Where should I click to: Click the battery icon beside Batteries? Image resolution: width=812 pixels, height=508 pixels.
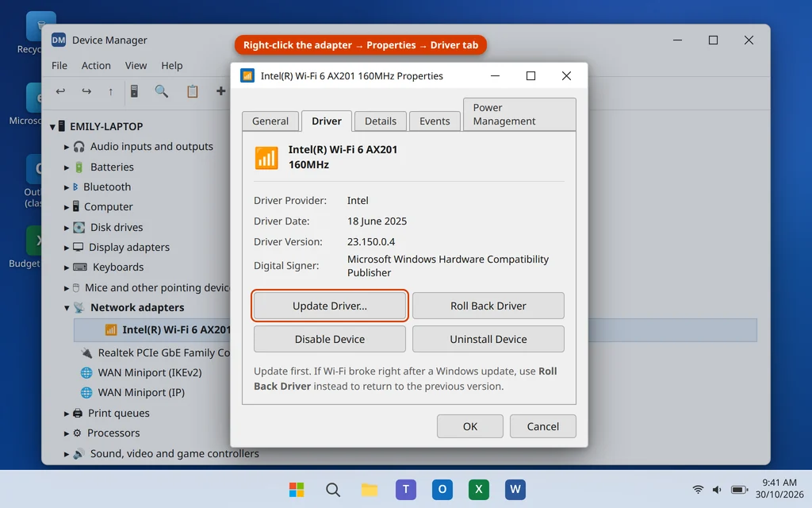pos(79,167)
